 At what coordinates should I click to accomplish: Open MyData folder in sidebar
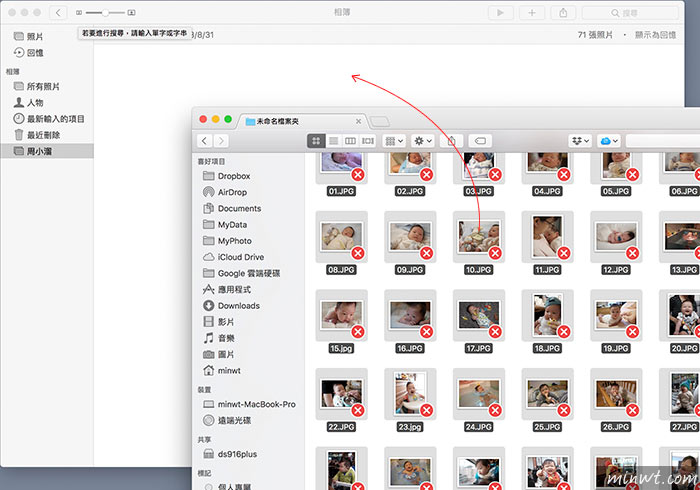(225, 224)
